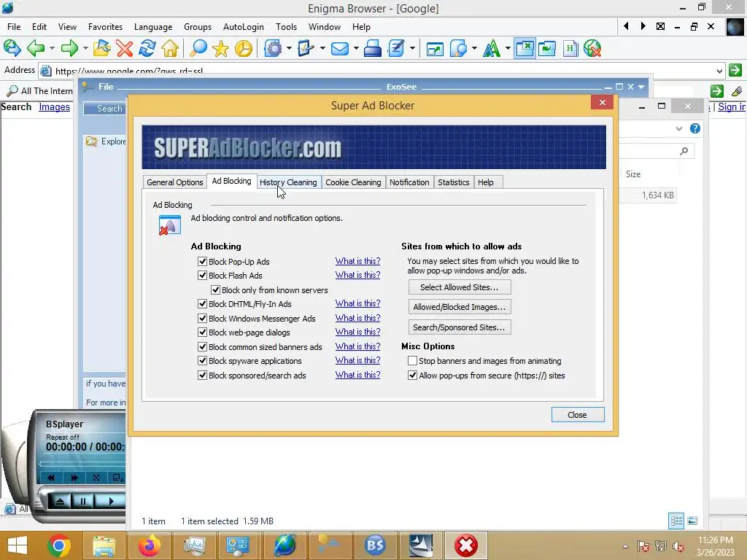Open the Back button history dropdown arrow

click(52, 48)
